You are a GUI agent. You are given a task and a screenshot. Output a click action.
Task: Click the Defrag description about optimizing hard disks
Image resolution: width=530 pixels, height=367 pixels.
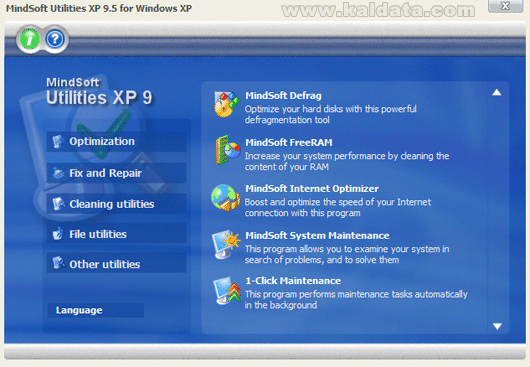pyautogui.click(x=331, y=114)
